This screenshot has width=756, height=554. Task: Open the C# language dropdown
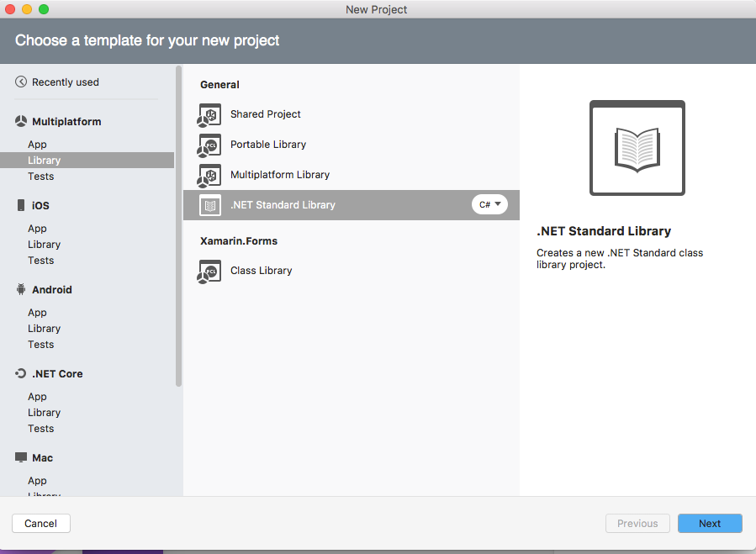point(489,205)
